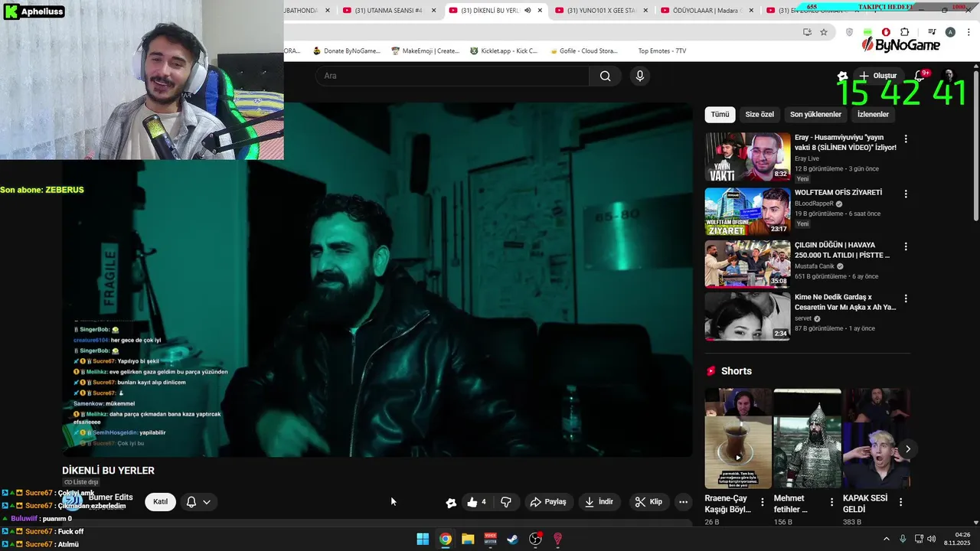Screen dimensions: 980x551
Task: Open options for KAPAK SESİ GELDİ short
Action: [900, 503]
